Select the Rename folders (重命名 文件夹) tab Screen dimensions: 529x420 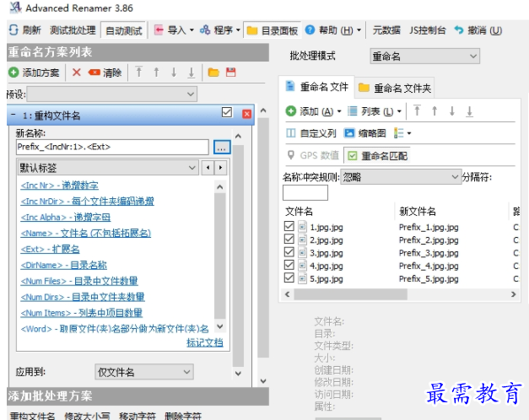click(x=395, y=88)
